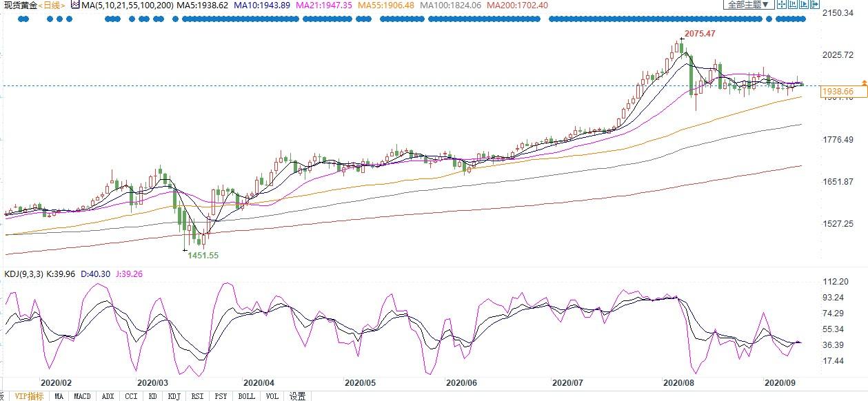Open the ADX indicator tab
This screenshot has height=401, width=868.
tap(108, 396)
